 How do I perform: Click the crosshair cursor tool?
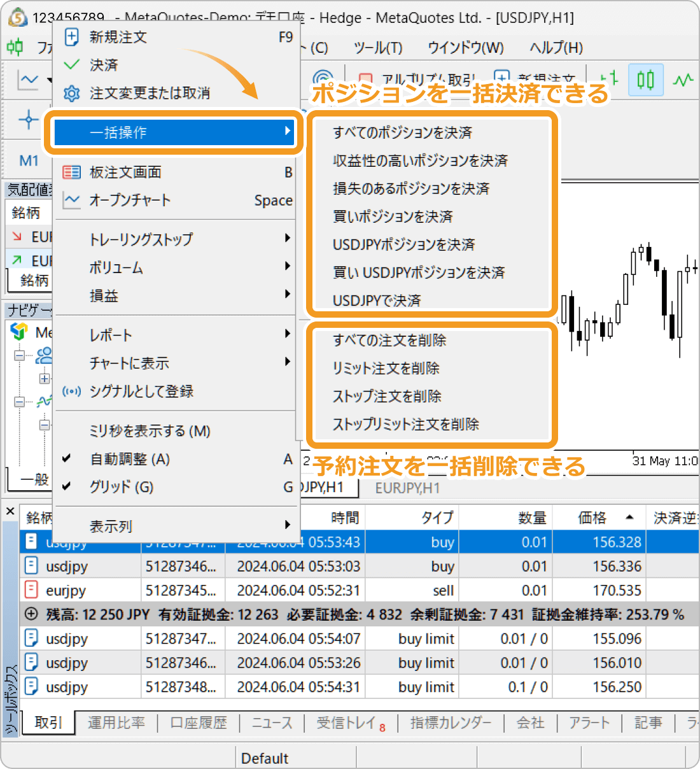point(29,120)
